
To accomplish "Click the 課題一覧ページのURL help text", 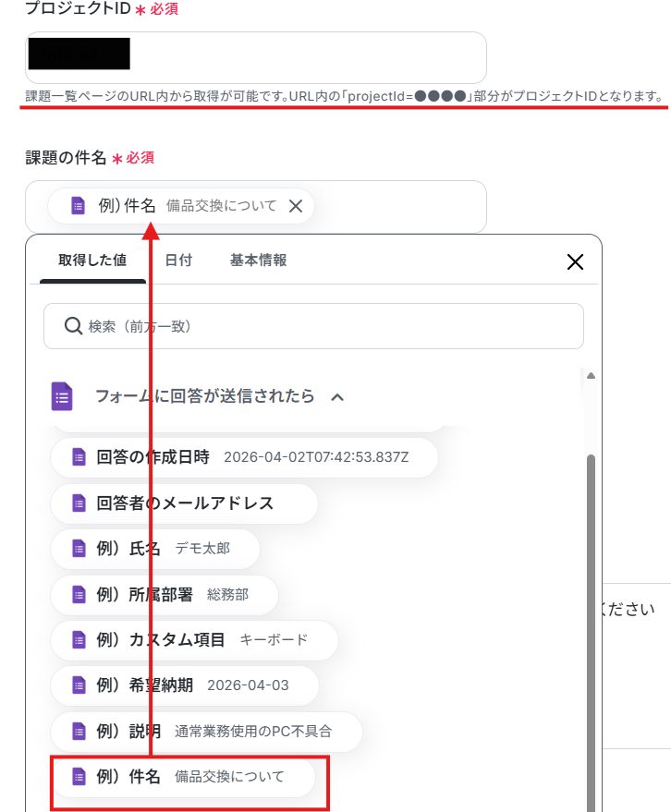I will pos(344,96).
